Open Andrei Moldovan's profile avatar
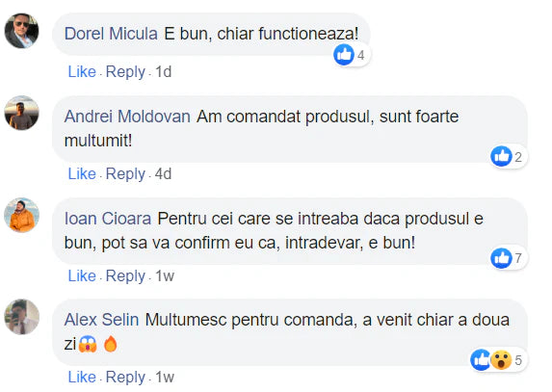 click(21, 113)
